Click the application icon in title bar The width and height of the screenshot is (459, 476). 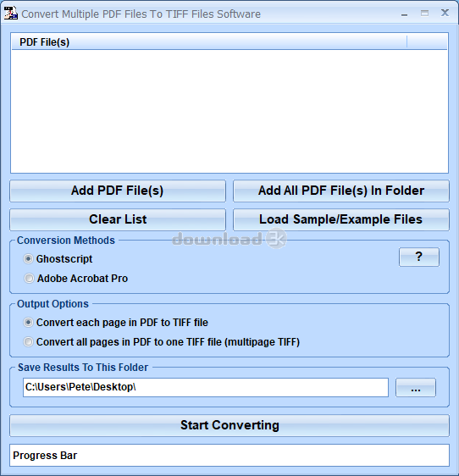click(x=11, y=13)
